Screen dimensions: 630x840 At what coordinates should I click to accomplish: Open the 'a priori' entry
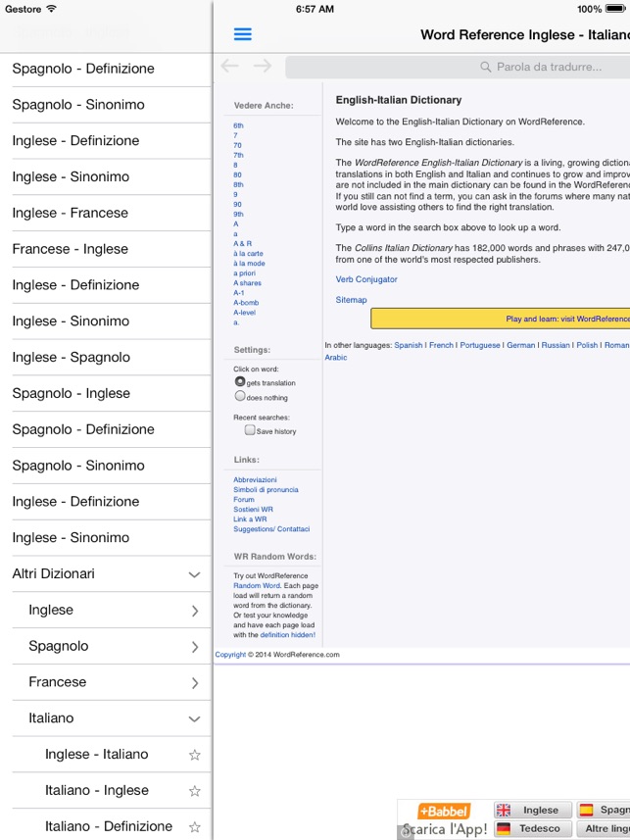(244, 273)
